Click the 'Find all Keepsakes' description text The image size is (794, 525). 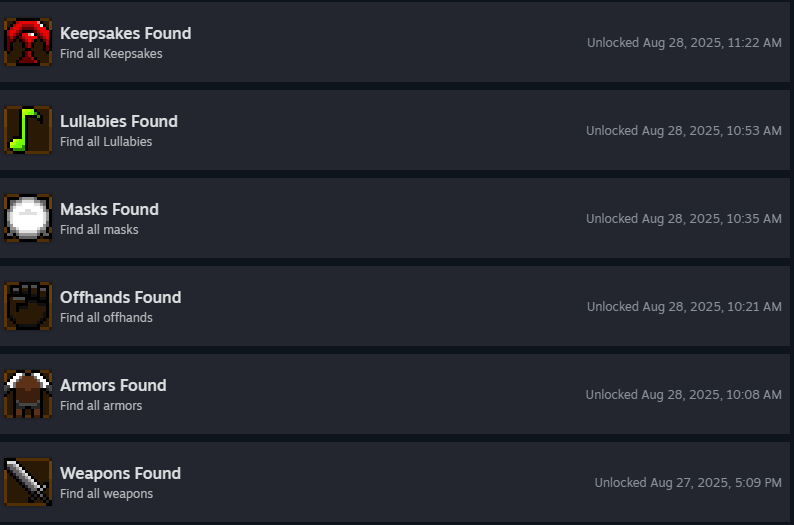pyautogui.click(x=111, y=54)
